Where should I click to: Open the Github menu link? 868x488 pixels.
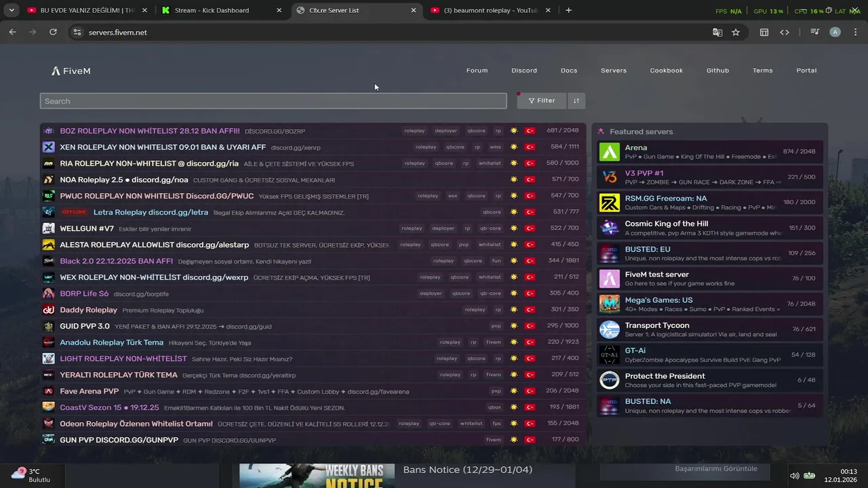pos(717,70)
